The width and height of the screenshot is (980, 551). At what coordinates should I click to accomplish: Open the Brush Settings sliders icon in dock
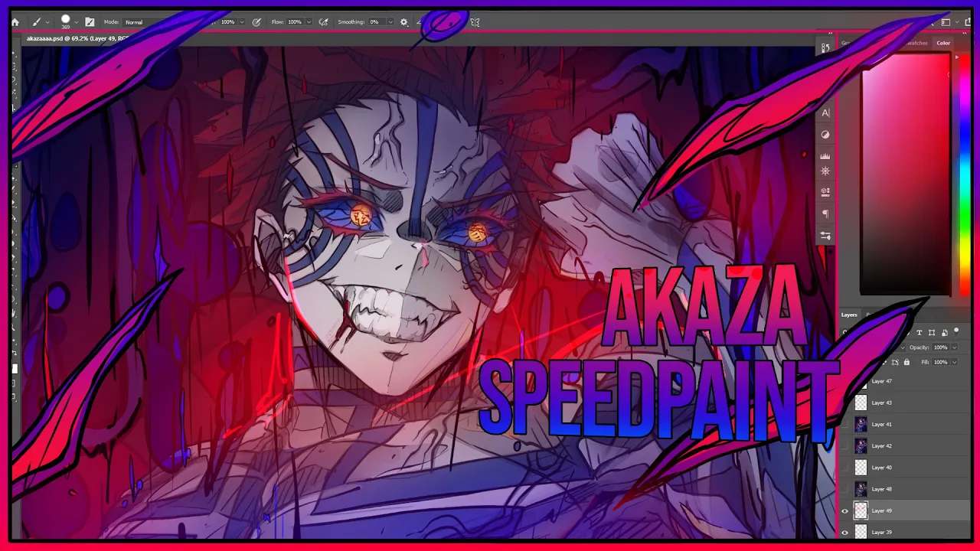tap(825, 235)
